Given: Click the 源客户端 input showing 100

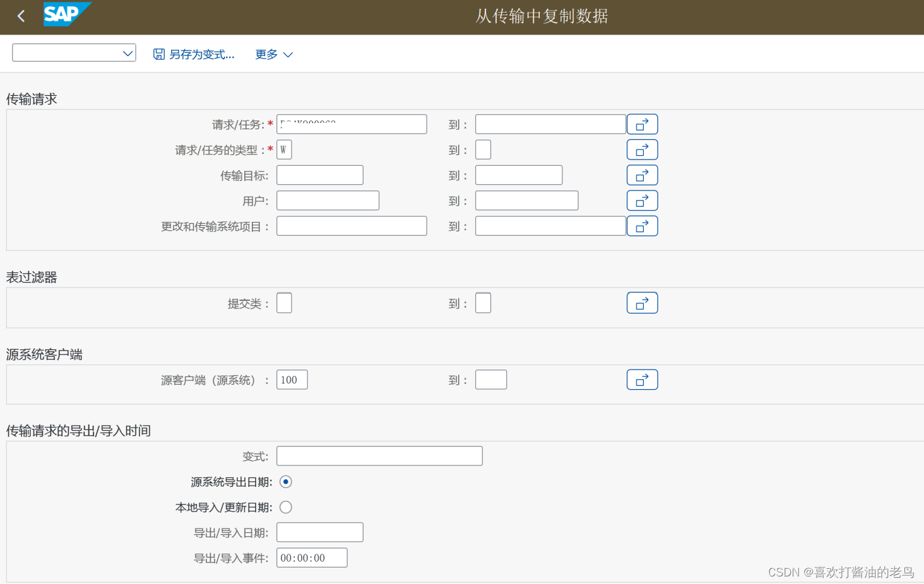Looking at the screenshot, I should [x=291, y=379].
